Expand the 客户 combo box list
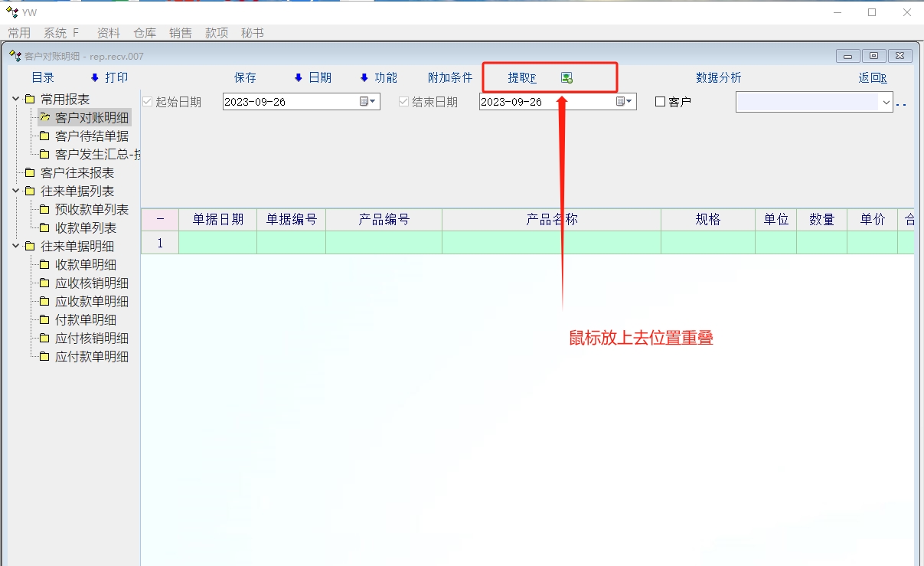This screenshot has width=924, height=566. (x=886, y=102)
